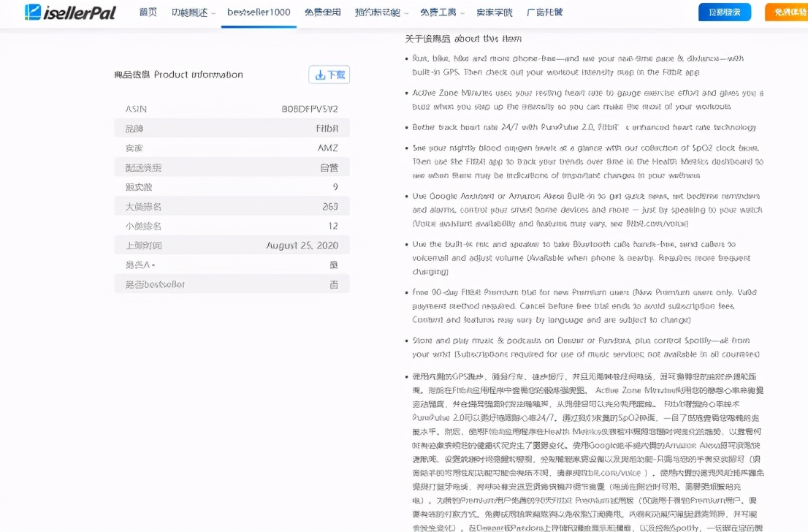Select 首页 in the navigation bar
The image size is (808, 532).
pyautogui.click(x=148, y=12)
